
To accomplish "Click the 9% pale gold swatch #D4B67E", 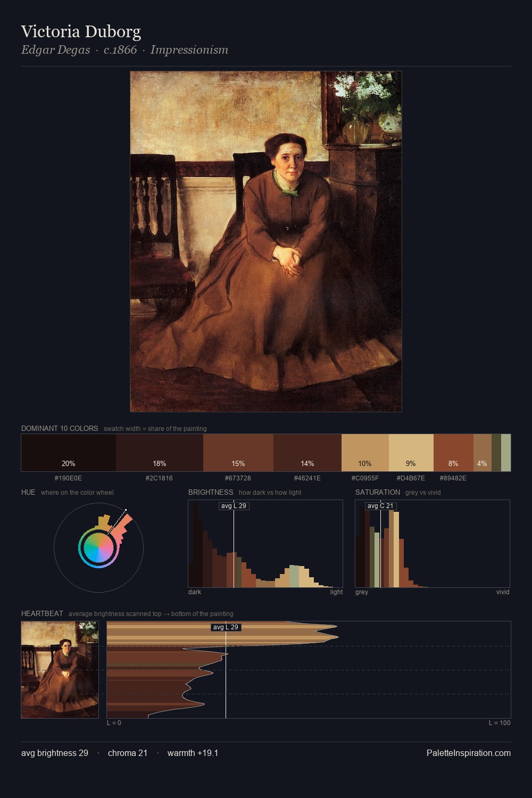I will point(411,453).
